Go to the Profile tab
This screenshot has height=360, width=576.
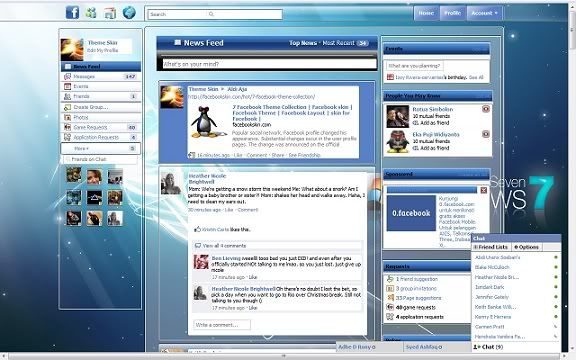point(453,13)
